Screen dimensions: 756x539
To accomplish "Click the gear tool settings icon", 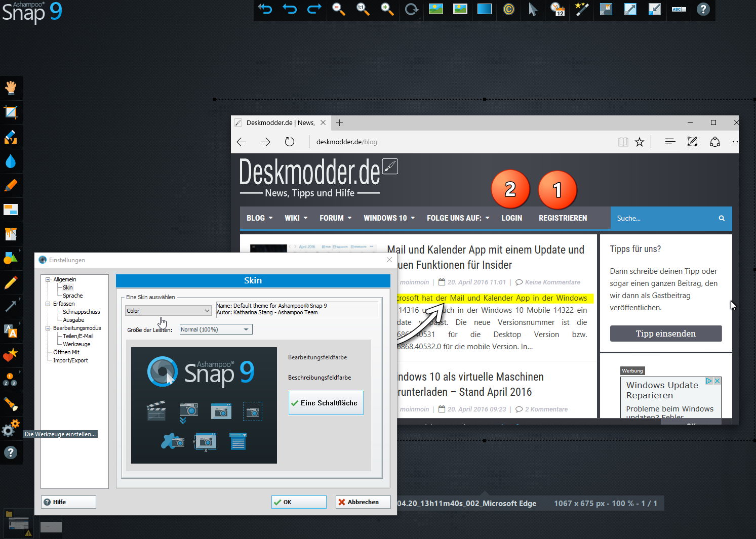I will click(11, 428).
